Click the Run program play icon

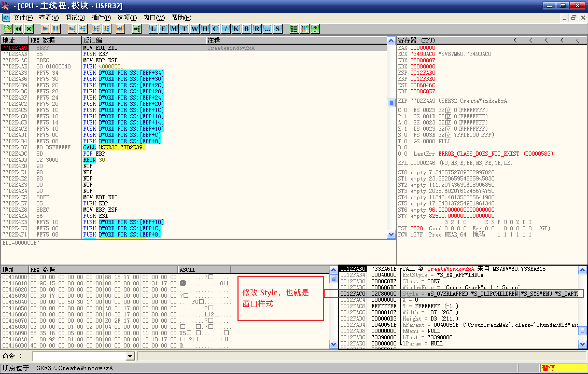click(x=45, y=29)
